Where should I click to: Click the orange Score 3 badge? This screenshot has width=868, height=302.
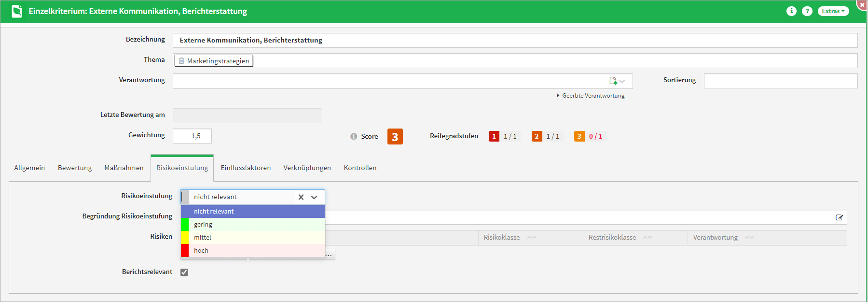395,137
